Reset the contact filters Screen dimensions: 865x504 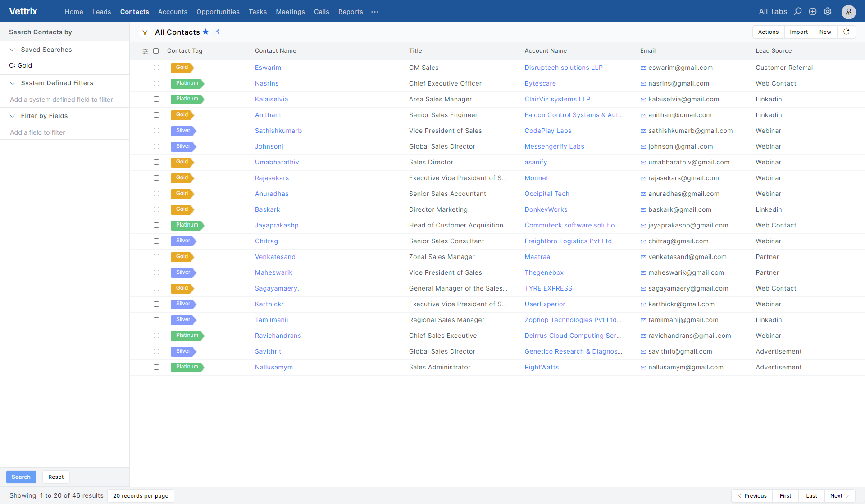click(x=56, y=477)
